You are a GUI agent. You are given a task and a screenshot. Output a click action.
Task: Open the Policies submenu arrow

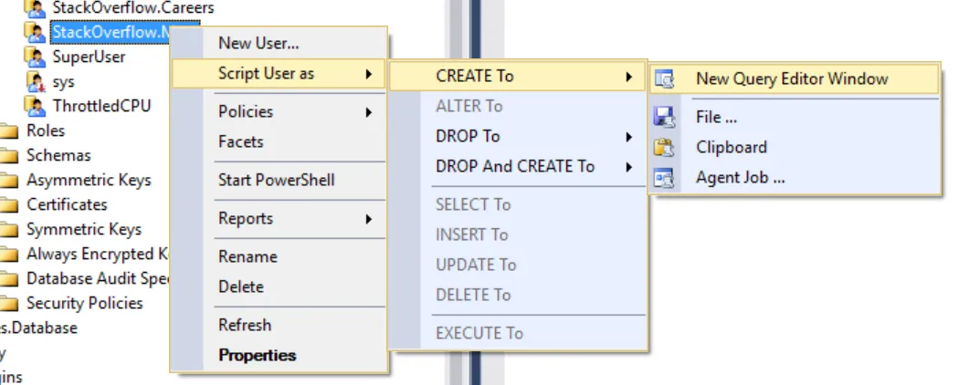tap(369, 112)
